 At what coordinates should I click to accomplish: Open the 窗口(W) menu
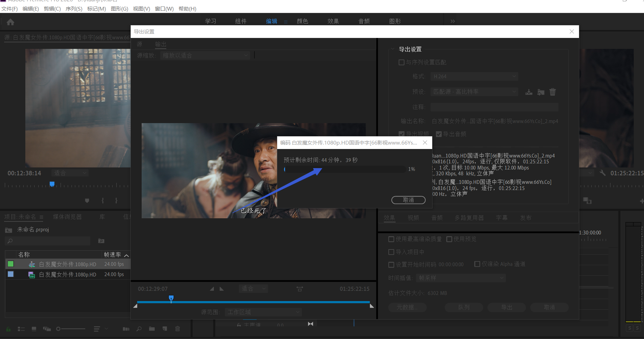click(164, 9)
